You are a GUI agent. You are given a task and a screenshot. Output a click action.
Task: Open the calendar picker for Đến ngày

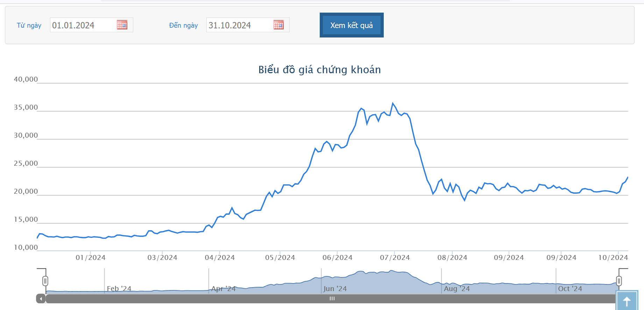tap(278, 25)
